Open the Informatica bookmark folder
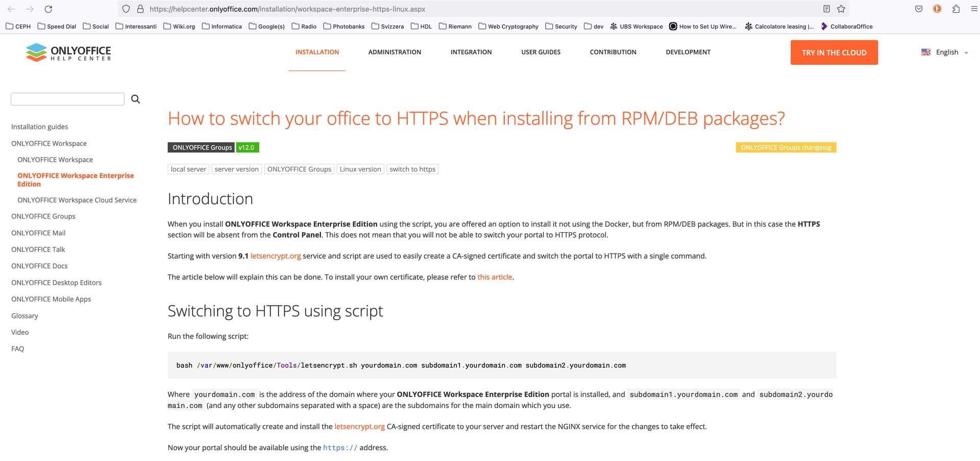Screen dimensions: 980x461 tap(222, 27)
